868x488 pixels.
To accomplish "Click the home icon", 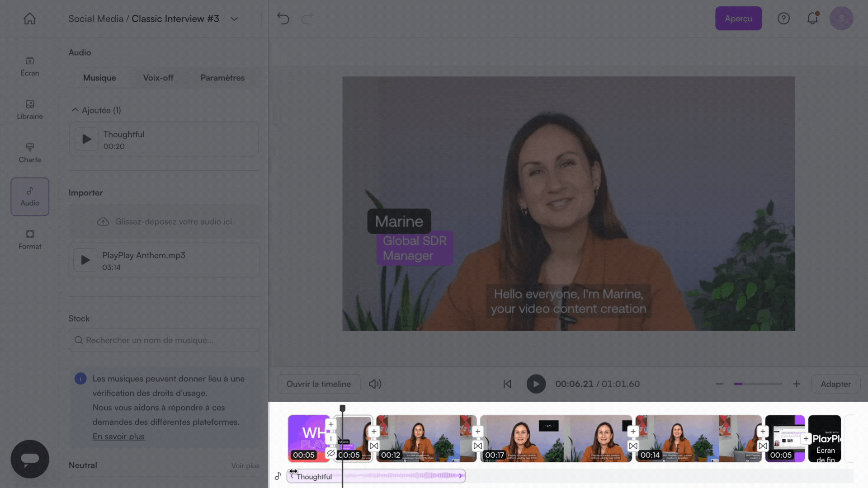I will tap(29, 19).
